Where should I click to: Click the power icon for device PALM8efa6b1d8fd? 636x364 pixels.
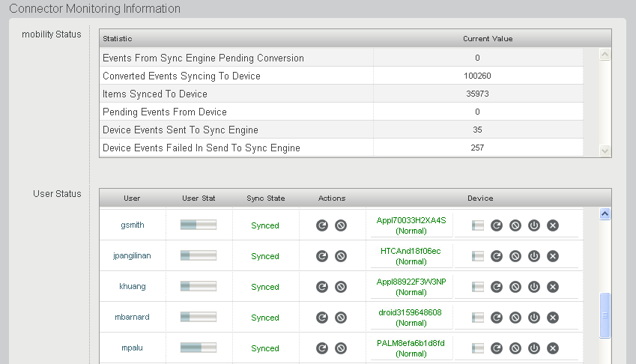(x=534, y=348)
